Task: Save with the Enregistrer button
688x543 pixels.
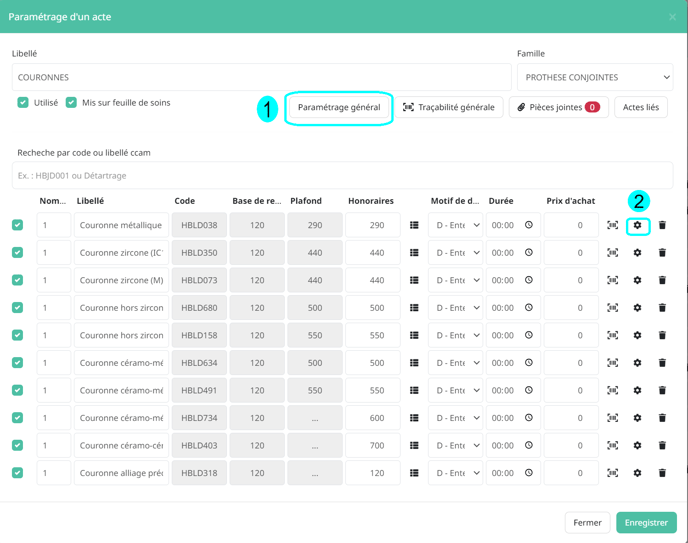Action: tap(646, 522)
